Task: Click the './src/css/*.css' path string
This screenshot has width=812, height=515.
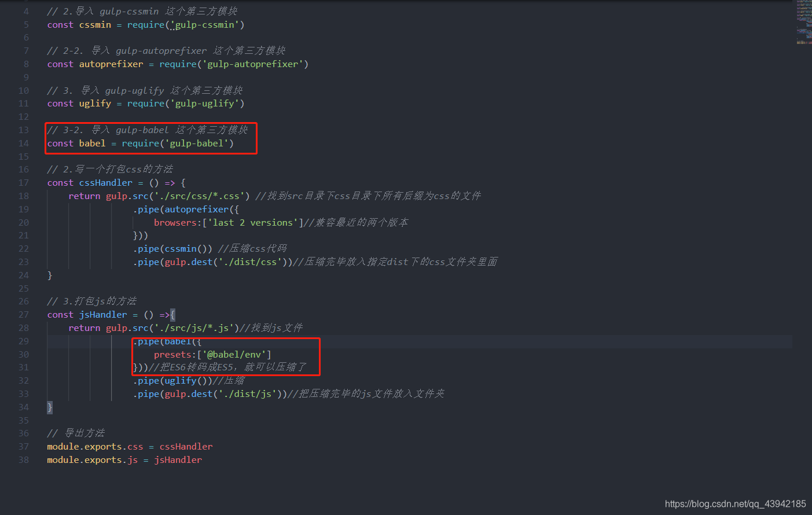Action: (x=199, y=196)
